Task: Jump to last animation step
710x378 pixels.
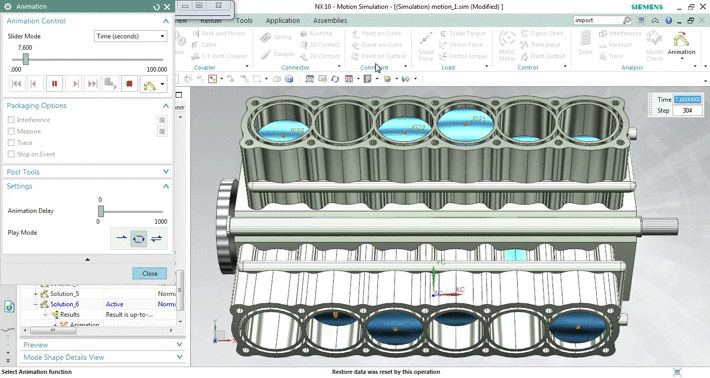Action: [x=92, y=84]
